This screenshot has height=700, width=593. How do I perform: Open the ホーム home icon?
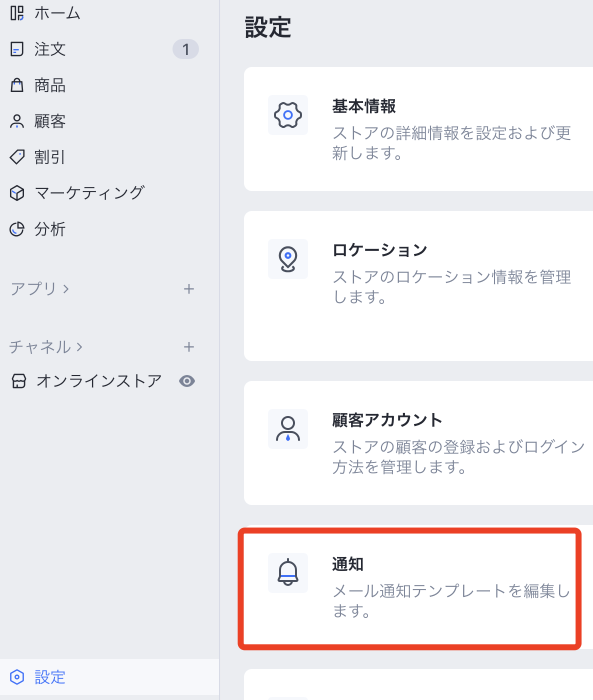[17, 13]
